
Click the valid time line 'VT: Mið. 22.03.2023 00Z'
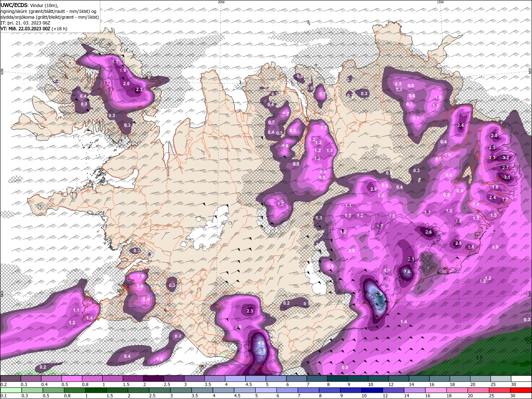pyautogui.click(x=26, y=29)
